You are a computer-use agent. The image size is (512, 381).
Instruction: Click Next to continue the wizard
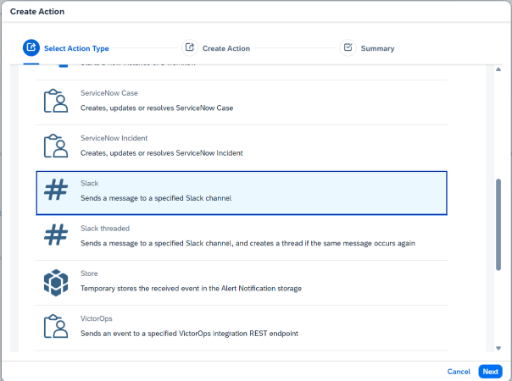490,371
